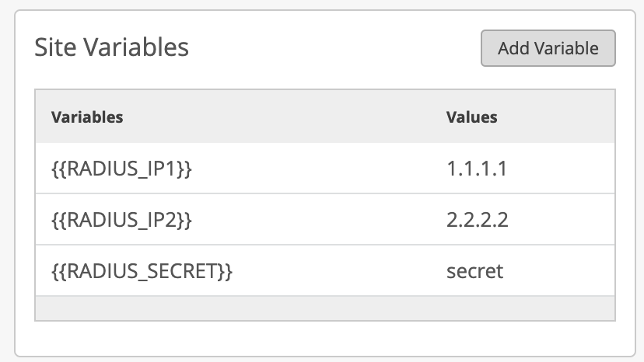Click the Add Variable button
The width and height of the screenshot is (644, 362).
[548, 48]
